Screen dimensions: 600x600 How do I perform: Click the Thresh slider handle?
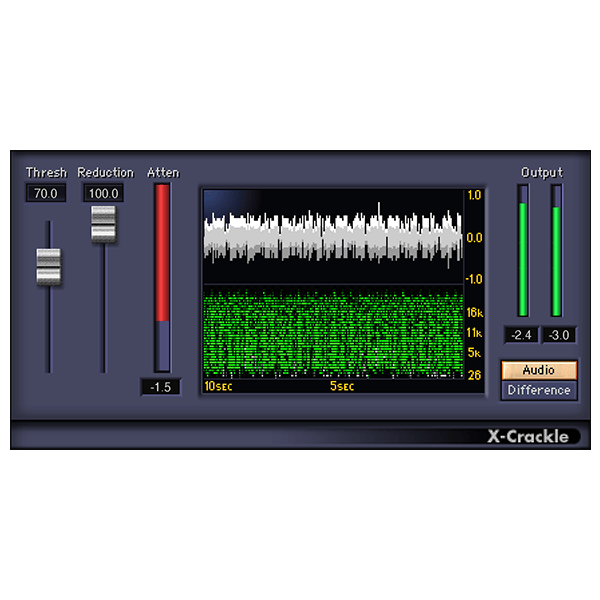point(49,267)
